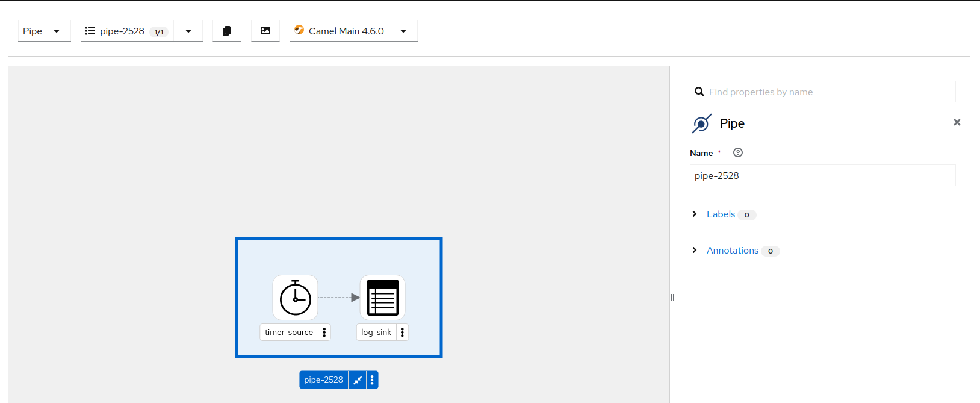Close the Pipe properties panel

(957, 123)
